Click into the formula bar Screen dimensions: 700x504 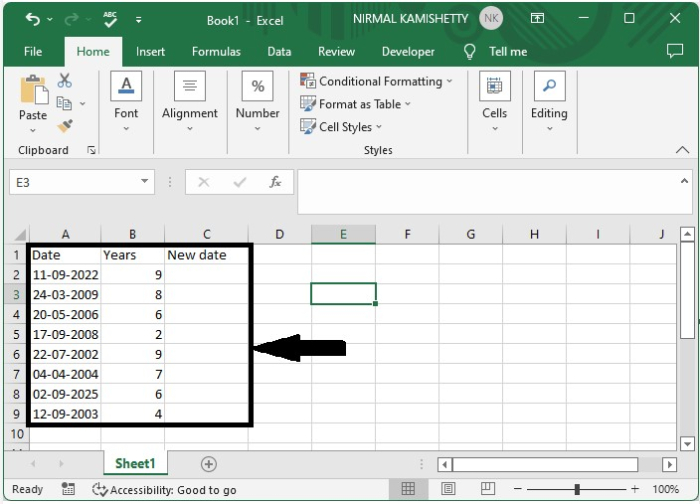point(488,192)
